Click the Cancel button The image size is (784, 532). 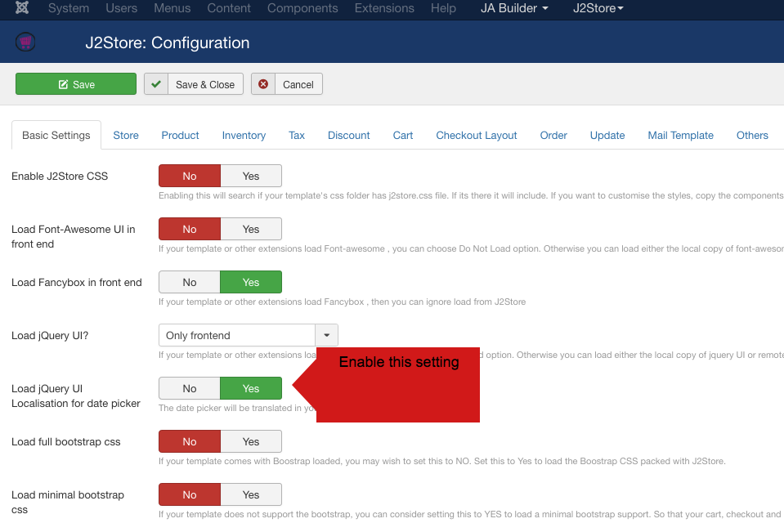(286, 84)
